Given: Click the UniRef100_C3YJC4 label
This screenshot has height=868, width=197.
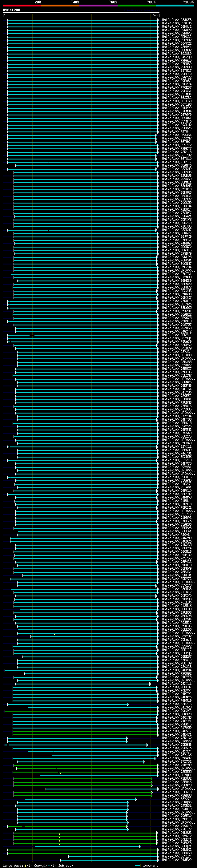Looking at the screenshot, I should 177,352.
